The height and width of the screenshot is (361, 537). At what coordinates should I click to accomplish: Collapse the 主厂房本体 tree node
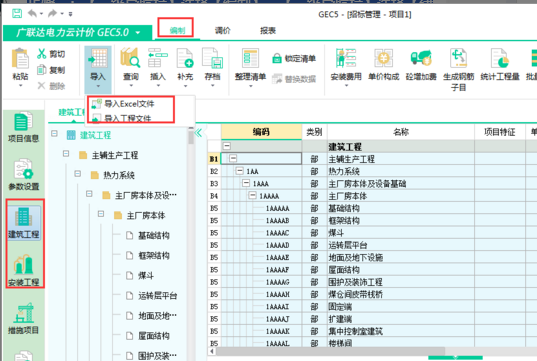click(x=101, y=214)
